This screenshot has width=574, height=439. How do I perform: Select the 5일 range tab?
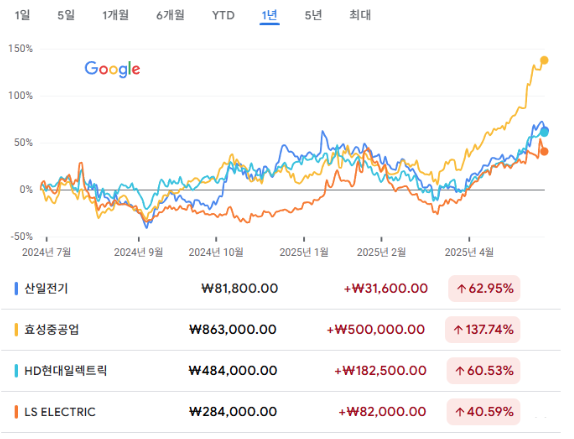point(66,15)
